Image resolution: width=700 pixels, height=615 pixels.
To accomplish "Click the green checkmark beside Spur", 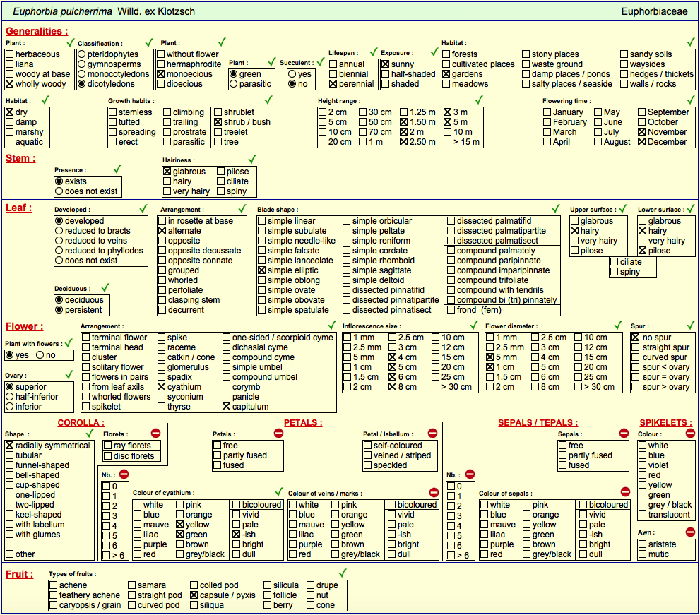I will 691,325.
